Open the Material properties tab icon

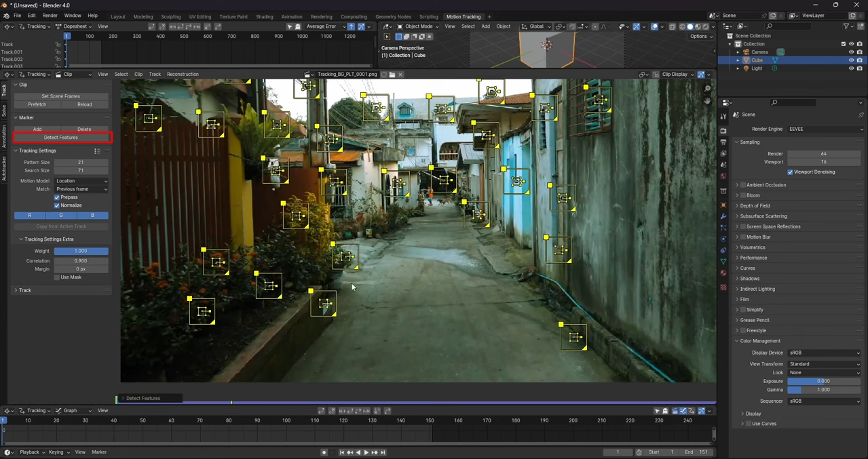723,273
